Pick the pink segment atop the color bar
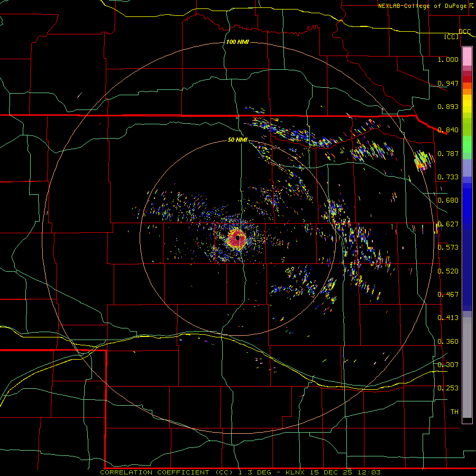Screen dimensions: 476x476 tap(467, 57)
